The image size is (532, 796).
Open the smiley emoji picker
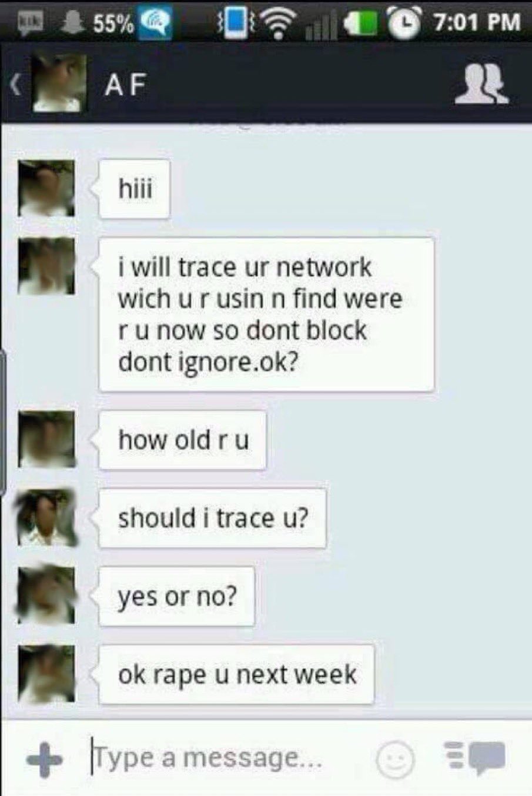coord(394,758)
